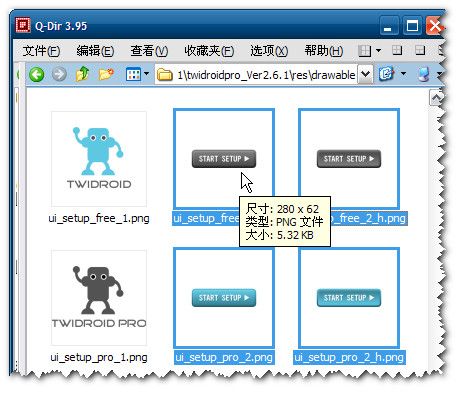Click the four-pane layout icon in menu bar
The image size is (462, 394).
click(364, 51)
